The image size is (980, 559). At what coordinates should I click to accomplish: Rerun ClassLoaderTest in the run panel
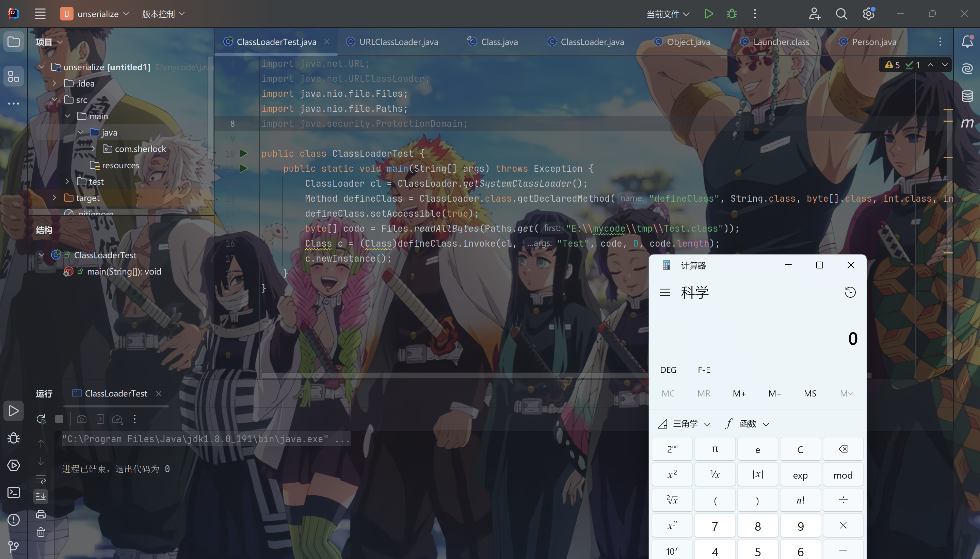(41, 419)
